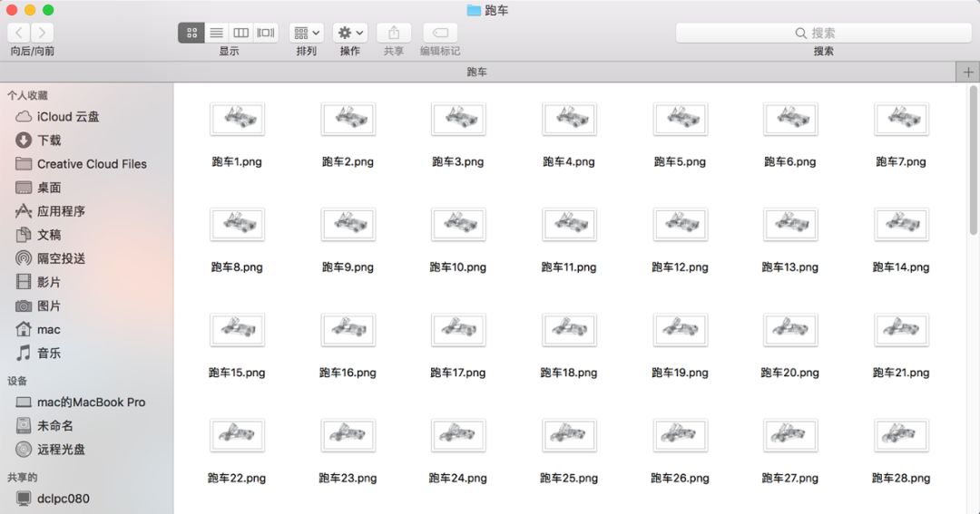The width and height of the screenshot is (980, 514).
Task: Click the 跑车 folder icon in title bar
Action: (x=474, y=10)
